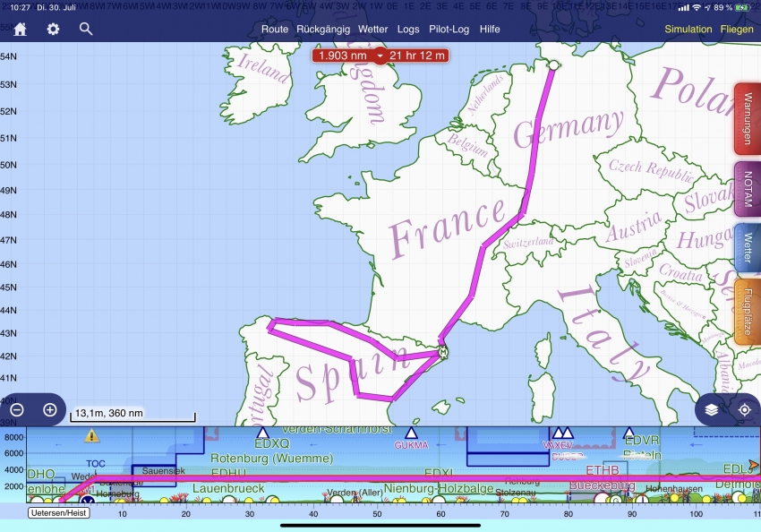Tap the "Italy" label on the map

click(x=603, y=334)
